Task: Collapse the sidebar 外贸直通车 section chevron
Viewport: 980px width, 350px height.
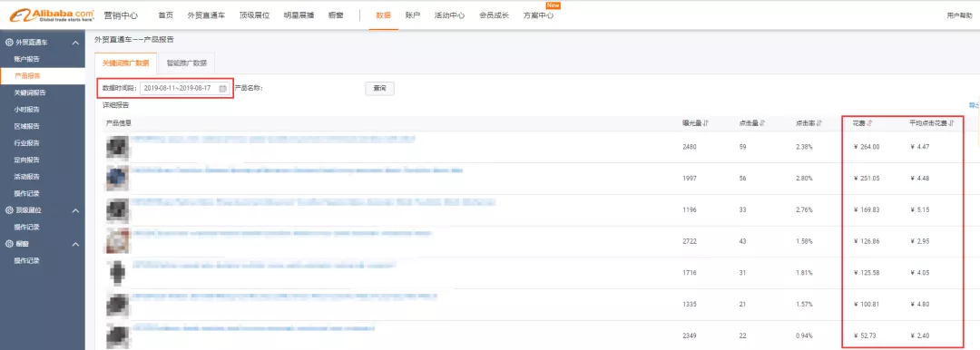Action: (75, 43)
